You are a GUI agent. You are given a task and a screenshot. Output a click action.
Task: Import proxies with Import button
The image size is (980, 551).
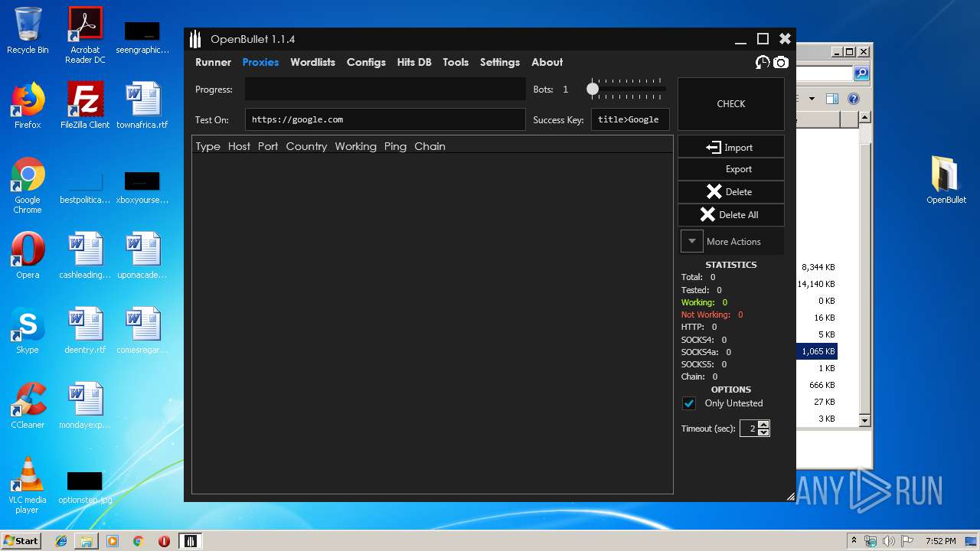pyautogui.click(x=731, y=147)
